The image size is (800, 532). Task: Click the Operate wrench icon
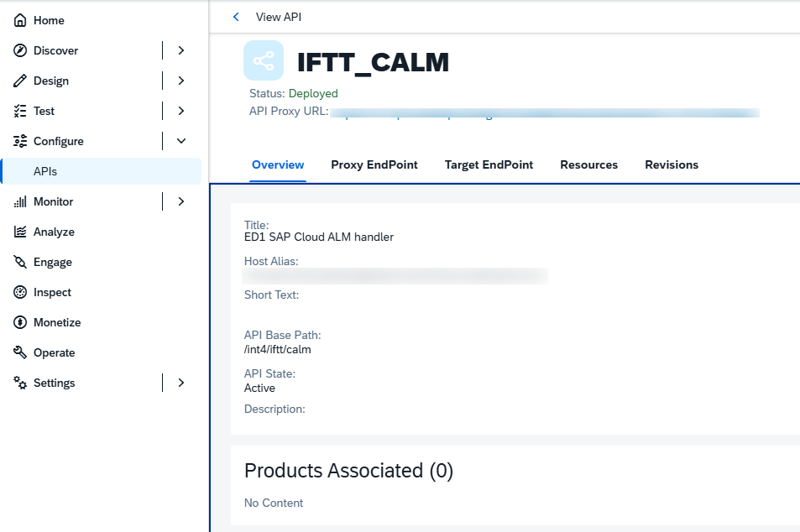coord(20,352)
